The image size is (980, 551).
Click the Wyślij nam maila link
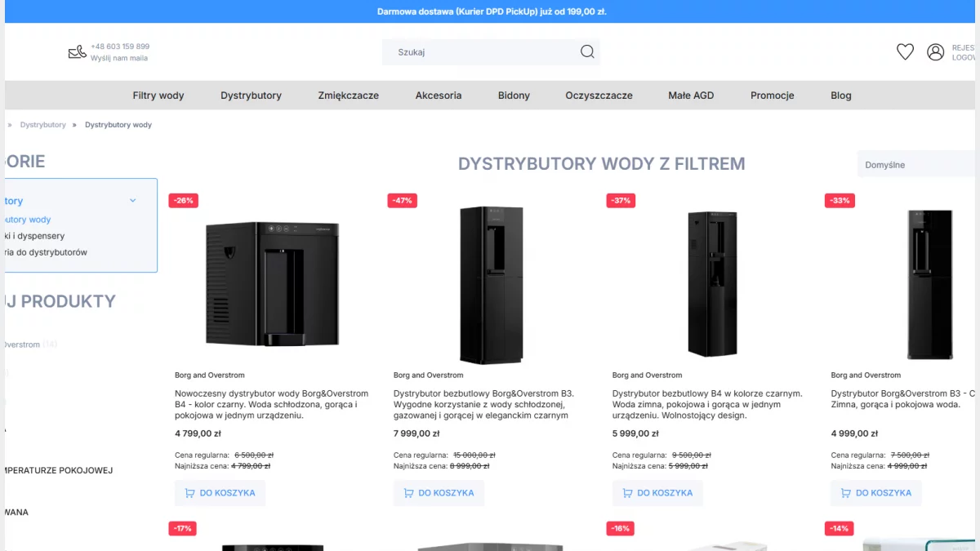119,58
